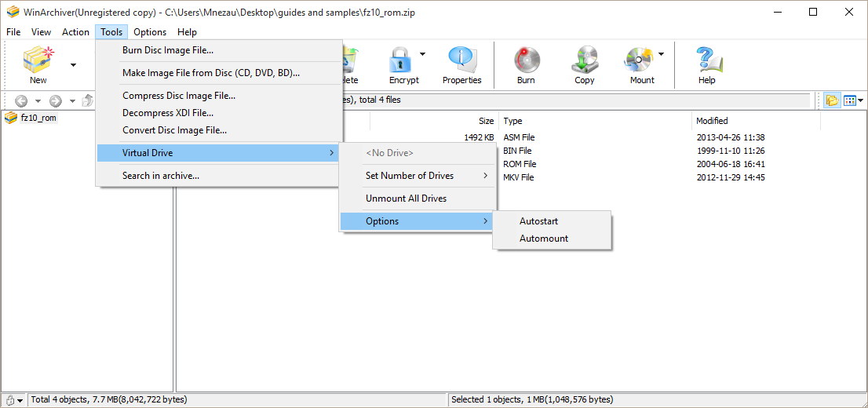The width and height of the screenshot is (868, 408).
Task: Expand the Back history dropdown arrow
Action: (38, 101)
